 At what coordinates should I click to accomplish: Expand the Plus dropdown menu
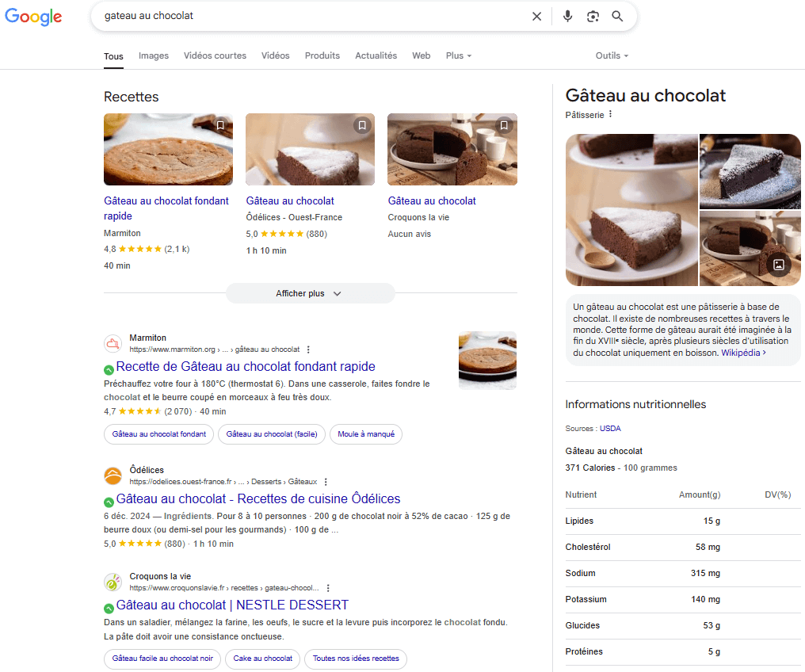pos(459,55)
